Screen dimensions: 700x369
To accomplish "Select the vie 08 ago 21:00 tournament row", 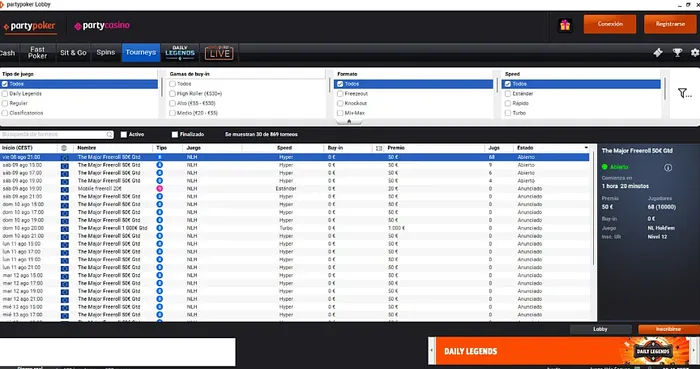I will pyautogui.click(x=295, y=157).
